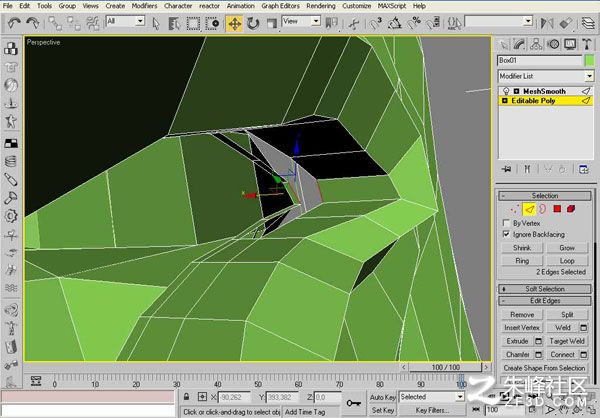Click the Align tool icon

tap(566, 24)
